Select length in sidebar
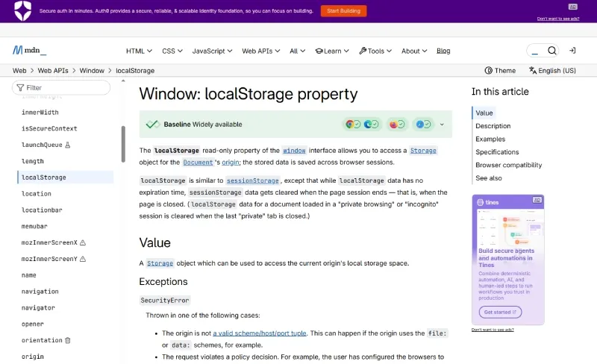 32,161
